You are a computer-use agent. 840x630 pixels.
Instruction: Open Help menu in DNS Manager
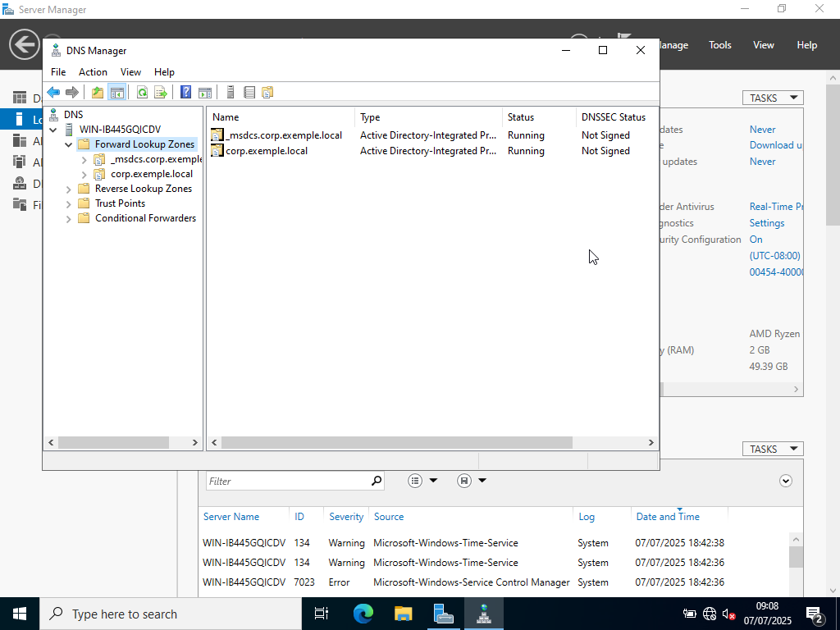coord(164,72)
